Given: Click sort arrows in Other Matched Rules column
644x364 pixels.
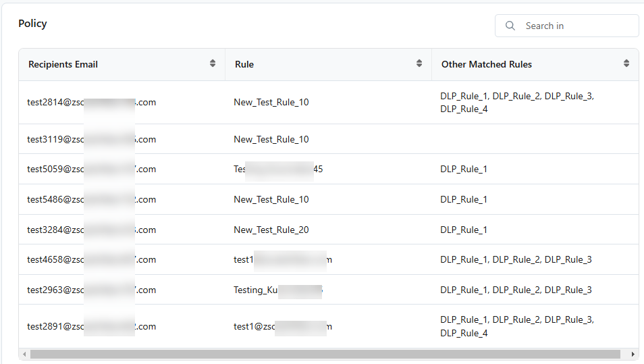Looking at the screenshot, I should pos(626,63).
